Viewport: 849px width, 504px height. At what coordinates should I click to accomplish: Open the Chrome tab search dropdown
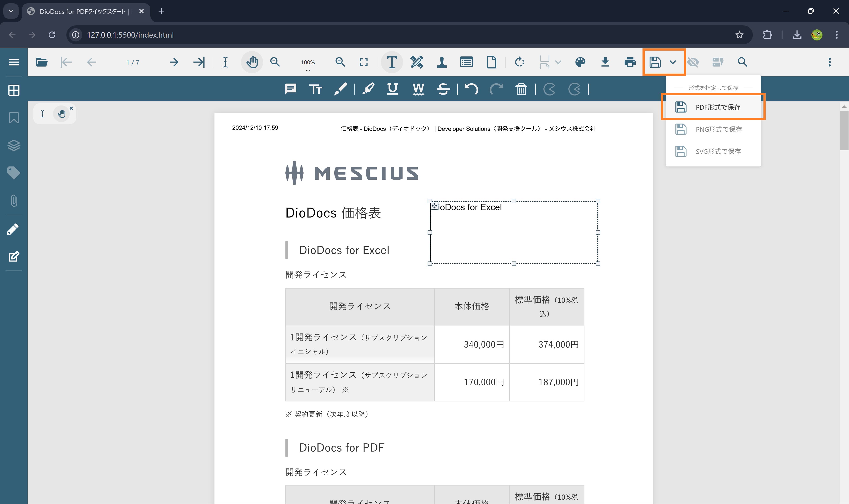(x=11, y=11)
